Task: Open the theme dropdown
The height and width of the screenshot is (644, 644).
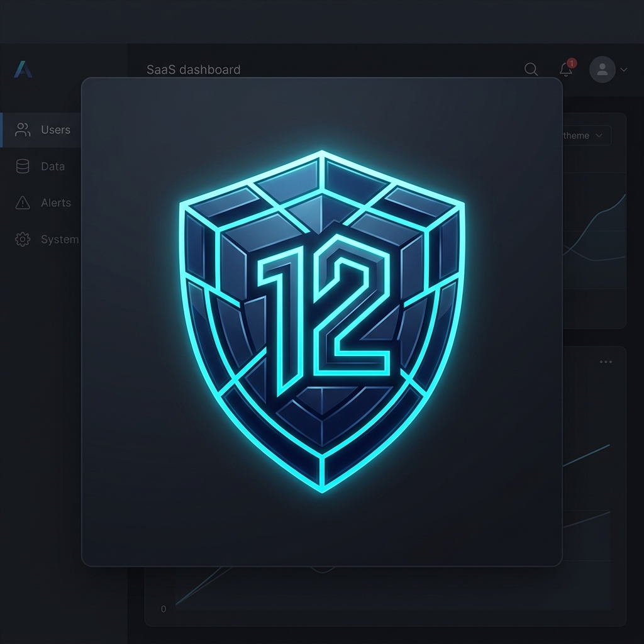Action: 587,136
